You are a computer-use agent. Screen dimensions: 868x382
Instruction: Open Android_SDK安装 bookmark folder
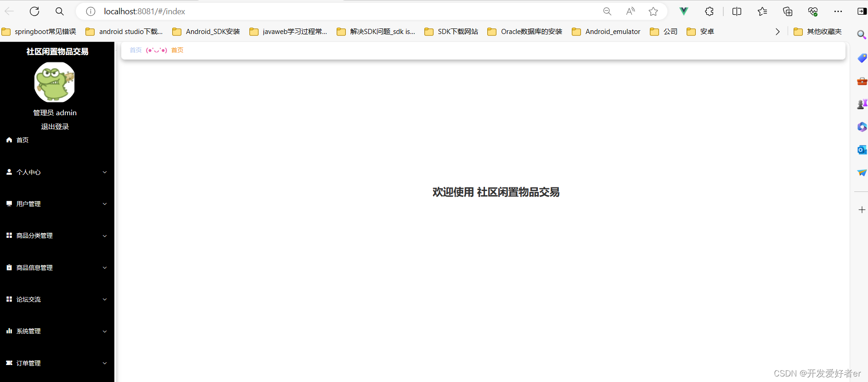[x=206, y=32]
